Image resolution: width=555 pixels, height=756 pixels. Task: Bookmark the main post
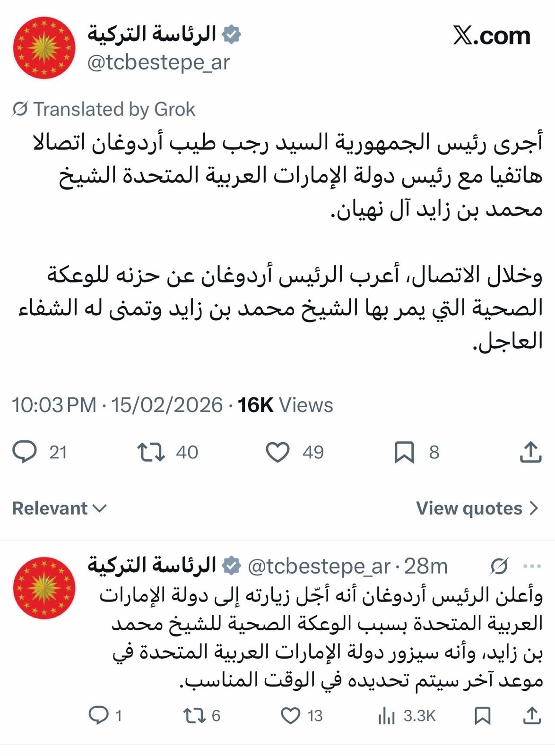pos(404,452)
